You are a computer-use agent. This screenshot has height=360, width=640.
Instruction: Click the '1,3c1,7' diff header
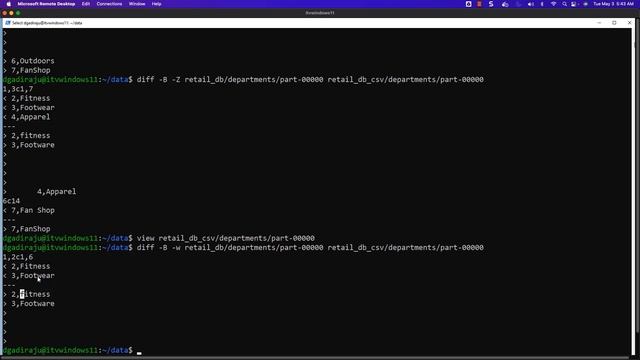click(18, 89)
